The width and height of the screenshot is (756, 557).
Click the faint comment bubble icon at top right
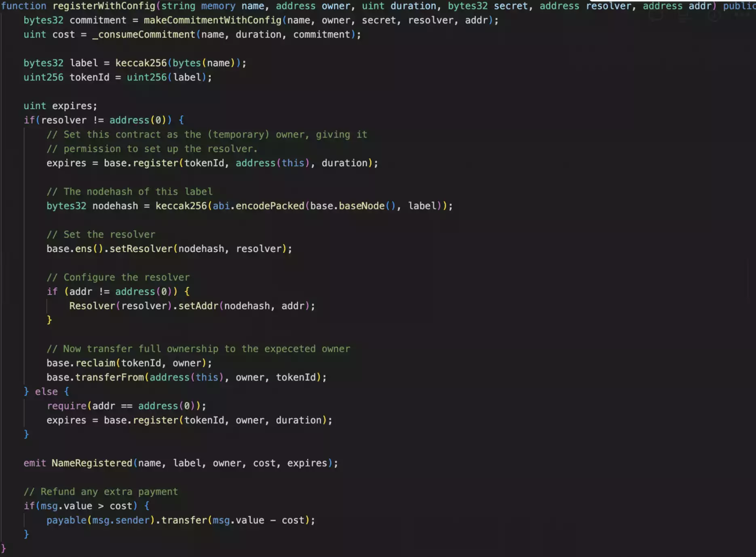[x=655, y=15]
